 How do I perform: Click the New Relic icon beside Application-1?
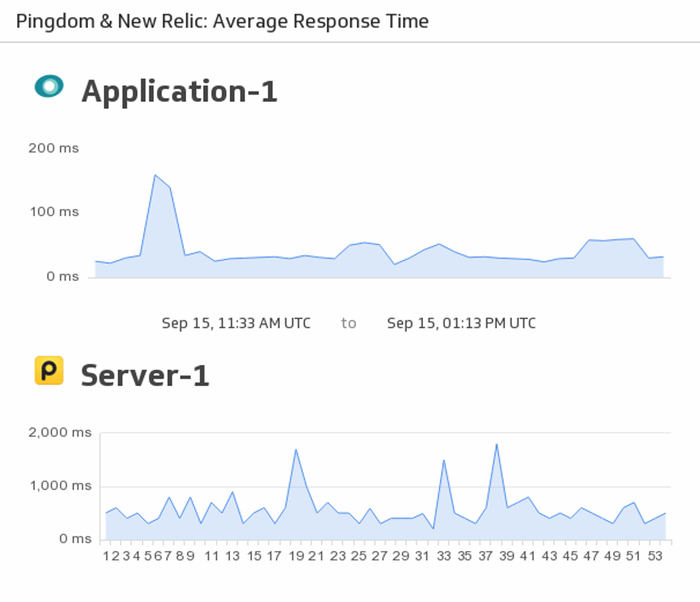click(x=49, y=86)
